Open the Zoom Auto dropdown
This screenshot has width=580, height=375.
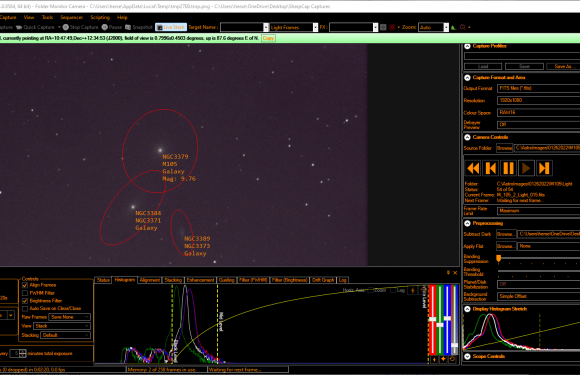pos(434,27)
